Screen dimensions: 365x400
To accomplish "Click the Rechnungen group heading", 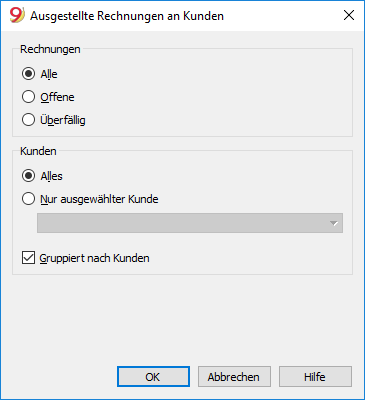I will tap(50, 49).
